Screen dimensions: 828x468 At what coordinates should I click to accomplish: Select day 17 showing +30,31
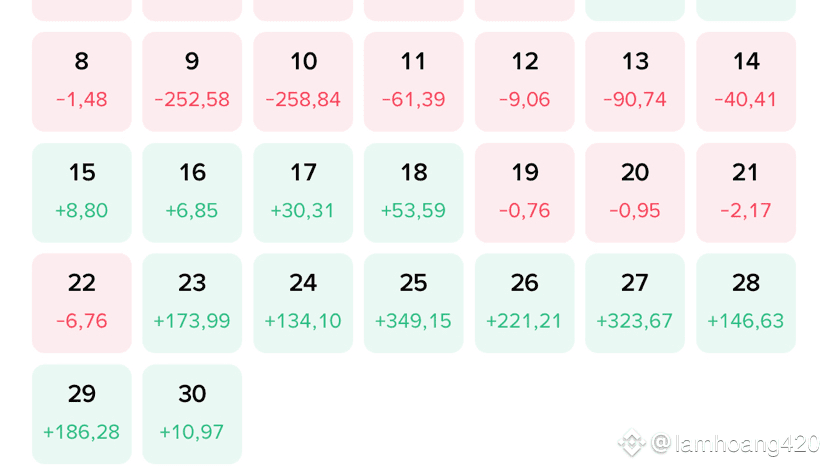click(303, 192)
